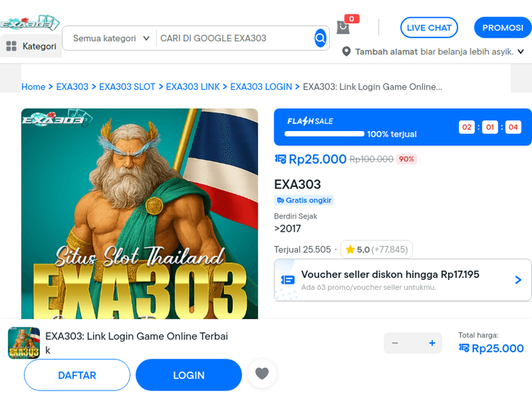The image size is (532, 399).
Task: Click the flash sale progress bar
Action: 324,134
